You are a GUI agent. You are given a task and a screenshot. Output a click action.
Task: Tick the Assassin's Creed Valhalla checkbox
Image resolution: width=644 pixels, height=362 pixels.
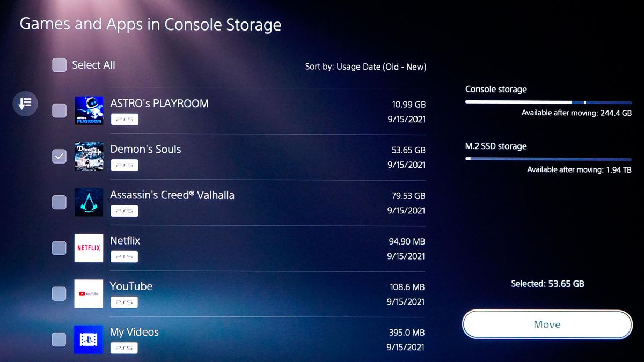click(x=59, y=202)
